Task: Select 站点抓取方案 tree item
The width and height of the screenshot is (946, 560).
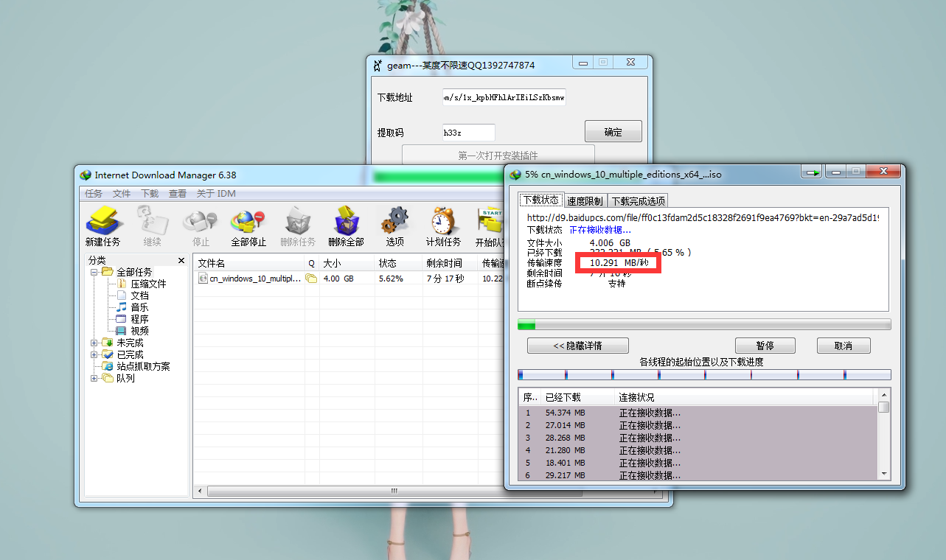Action: coord(143,366)
